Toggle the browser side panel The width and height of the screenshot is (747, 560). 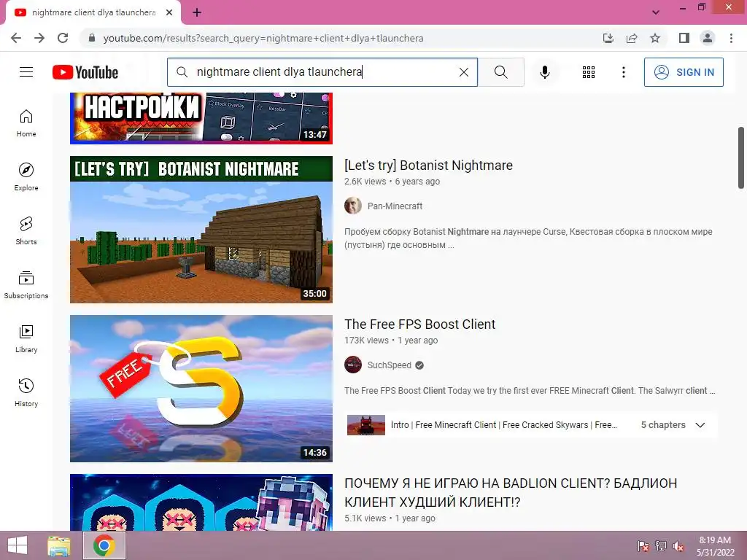(x=684, y=38)
